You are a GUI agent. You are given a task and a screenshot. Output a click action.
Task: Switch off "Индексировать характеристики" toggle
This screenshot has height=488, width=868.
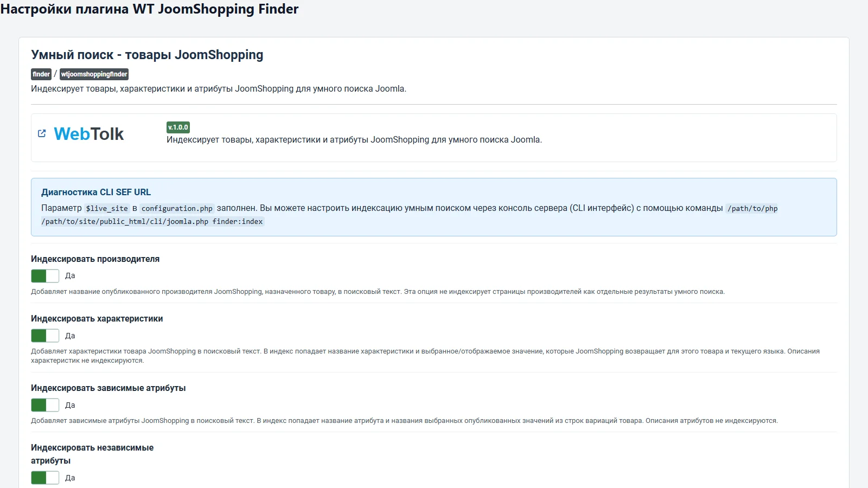click(x=45, y=336)
